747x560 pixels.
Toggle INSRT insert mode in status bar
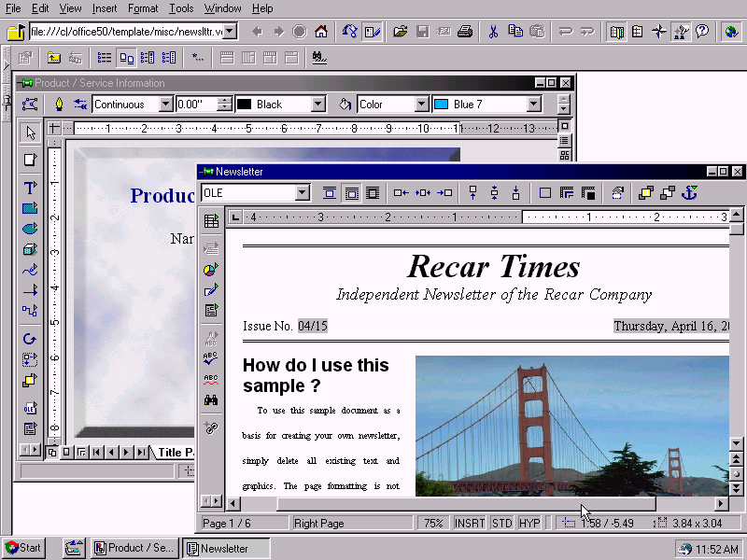tap(470, 524)
